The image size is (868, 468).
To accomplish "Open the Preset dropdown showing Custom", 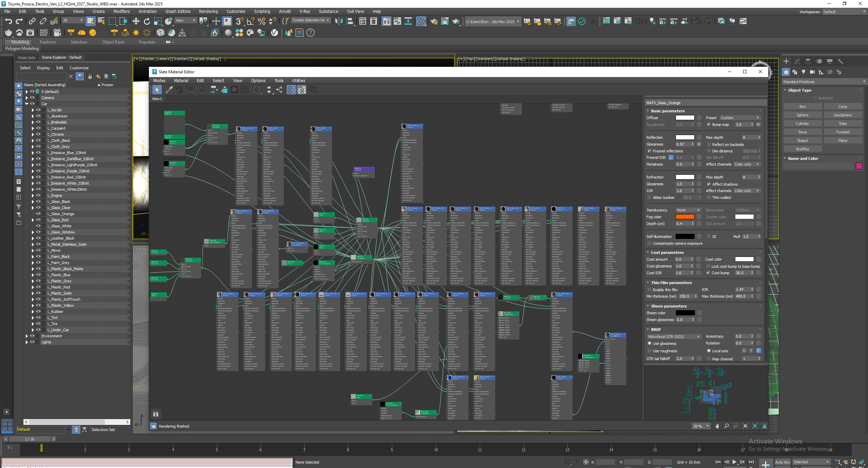I will coord(740,118).
